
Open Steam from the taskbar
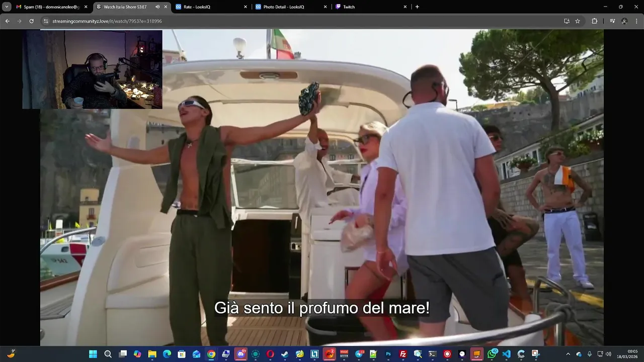[x=285, y=354]
